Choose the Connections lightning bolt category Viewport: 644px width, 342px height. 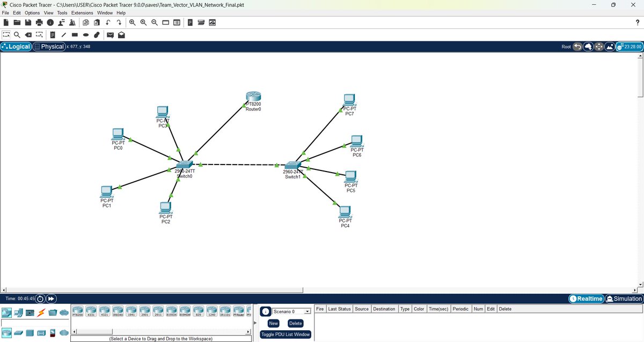(41, 313)
